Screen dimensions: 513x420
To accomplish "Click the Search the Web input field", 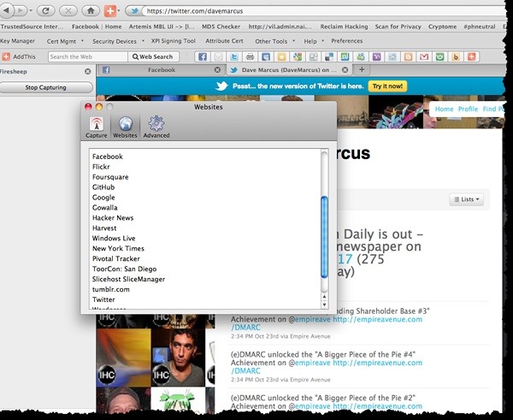I will 88,56.
